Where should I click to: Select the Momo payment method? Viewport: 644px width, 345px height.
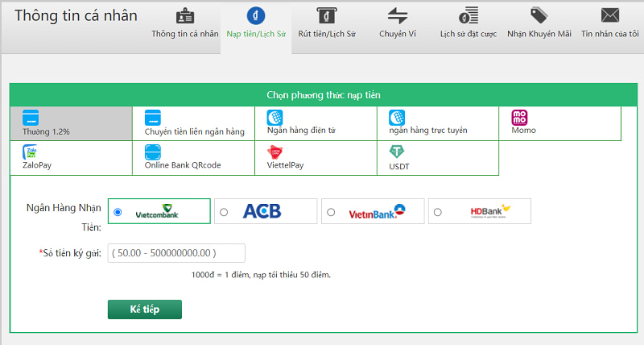click(559, 123)
